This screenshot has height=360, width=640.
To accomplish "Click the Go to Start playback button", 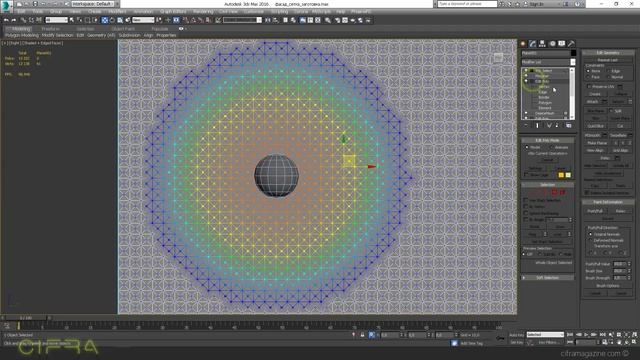I will tap(570, 335).
